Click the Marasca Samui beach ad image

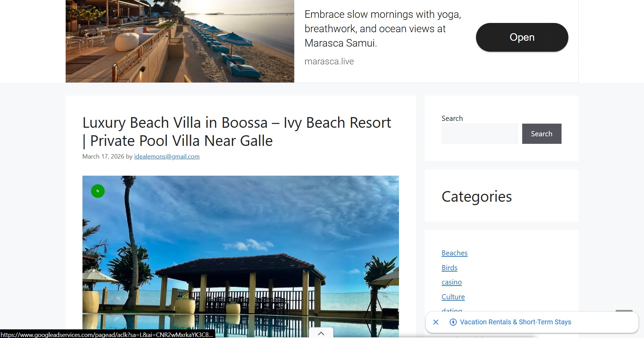tap(180, 41)
